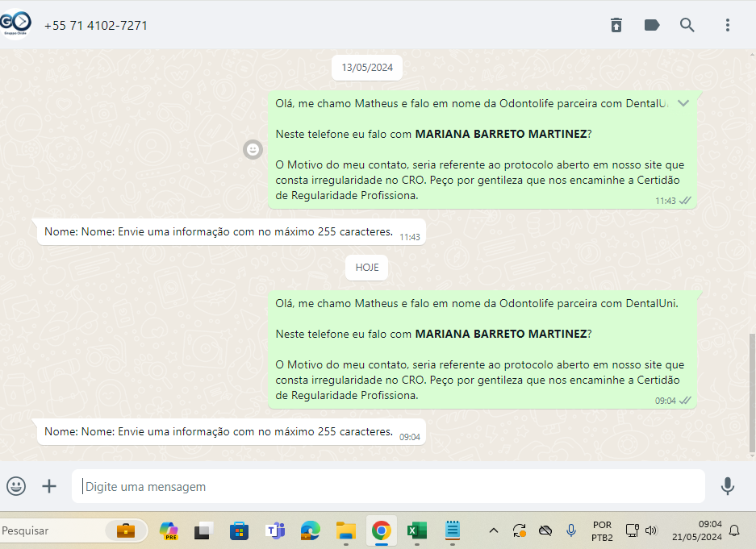Expand the first green message's chevron menu
This screenshot has height=549, width=756.
click(x=683, y=103)
